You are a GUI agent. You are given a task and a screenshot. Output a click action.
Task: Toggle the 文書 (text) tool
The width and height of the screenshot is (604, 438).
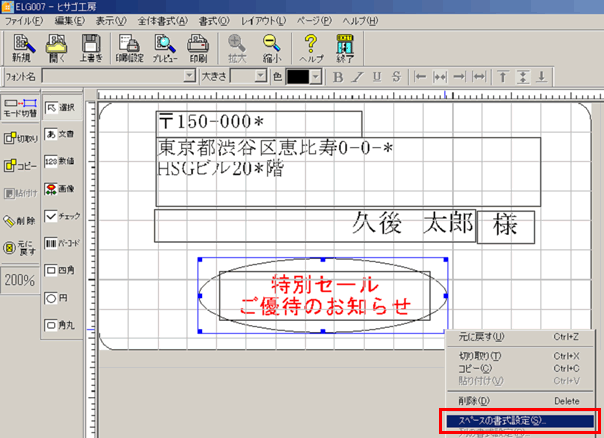pyautogui.click(x=60, y=134)
